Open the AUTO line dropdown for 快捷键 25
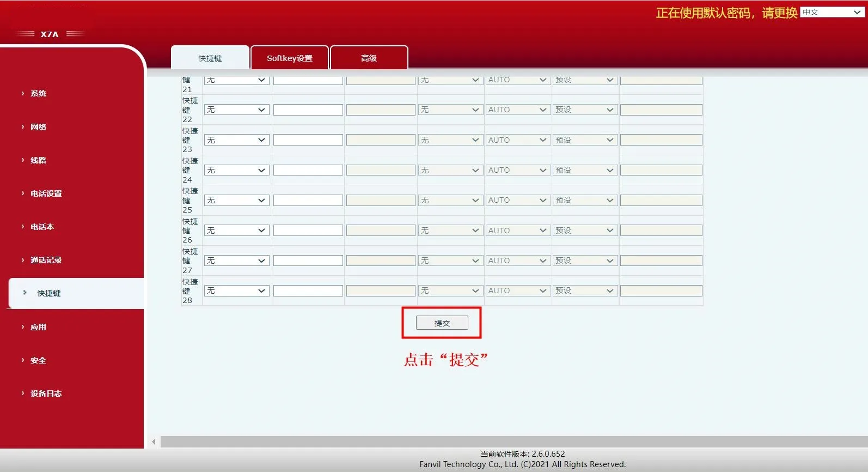 click(517, 201)
